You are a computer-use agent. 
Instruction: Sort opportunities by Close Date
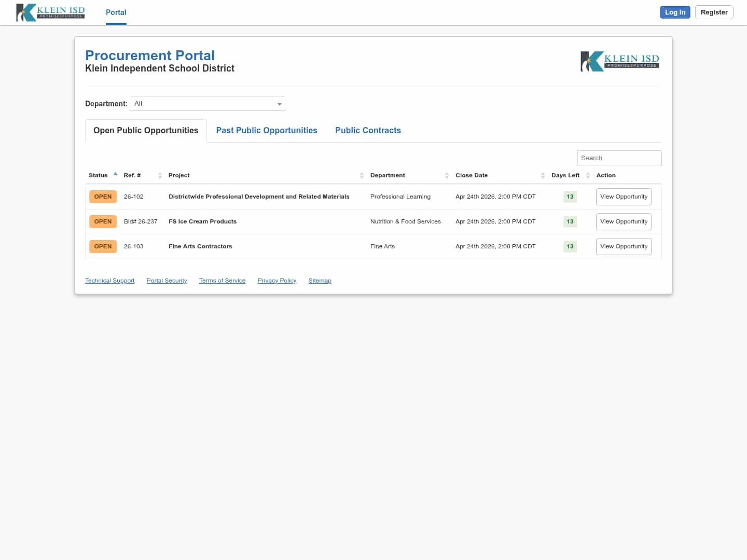pos(543,175)
